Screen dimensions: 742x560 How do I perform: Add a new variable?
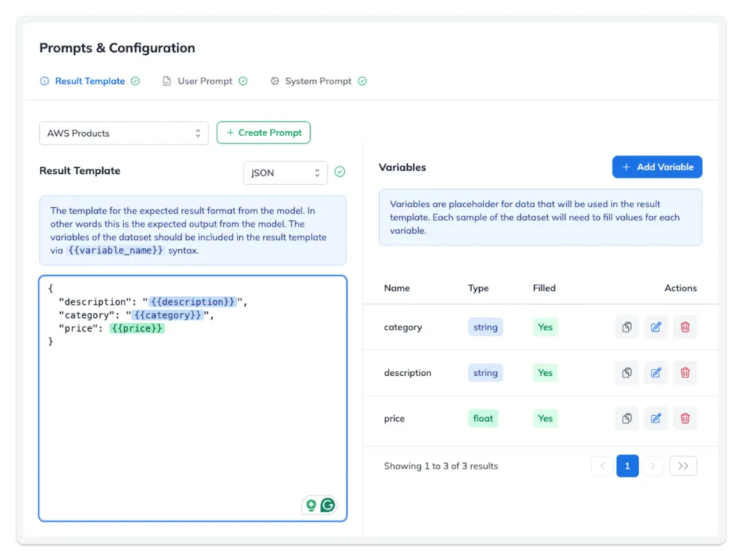pyautogui.click(x=656, y=167)
